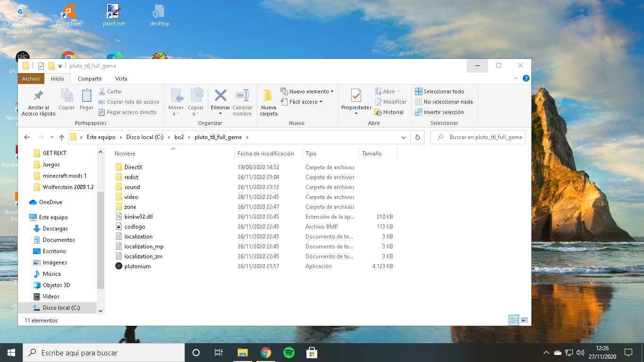Viewport: 644px width, 362px height.
Task: Select the zone folder
Action: click(x=130, y=207)
